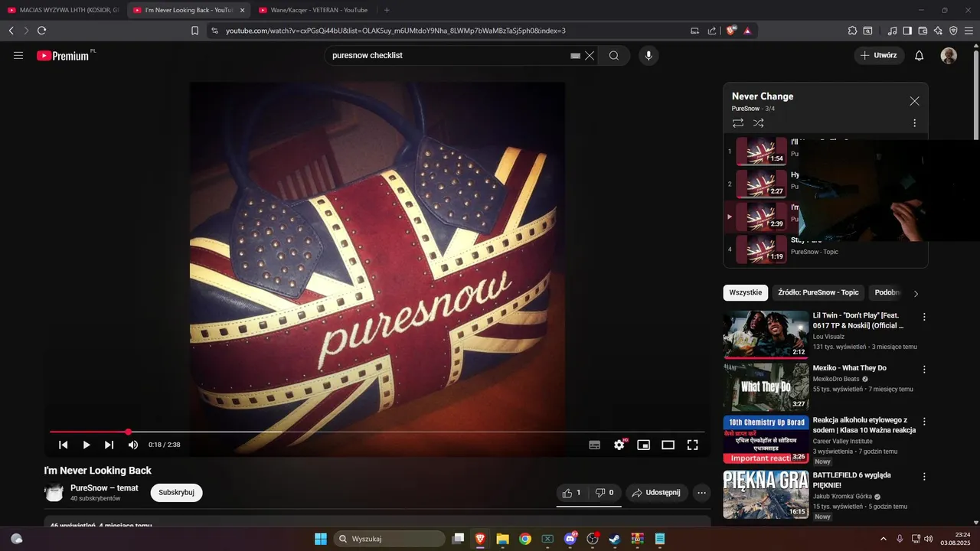Toggle the browser sidebar panel
Image resolution: width=980 pixels, height=551 pixels.
pyautogui.click(x=907, y=31)
